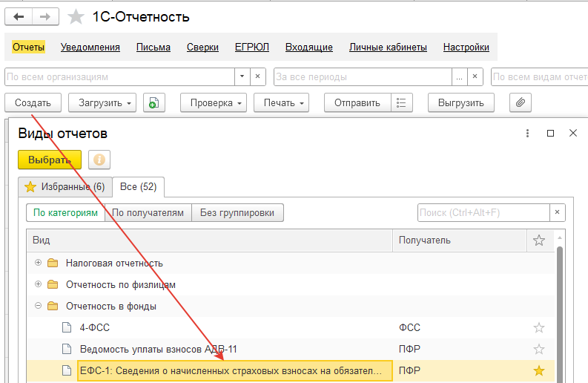Click the document icon of the АДВ-11 row

tap(67, 349)
